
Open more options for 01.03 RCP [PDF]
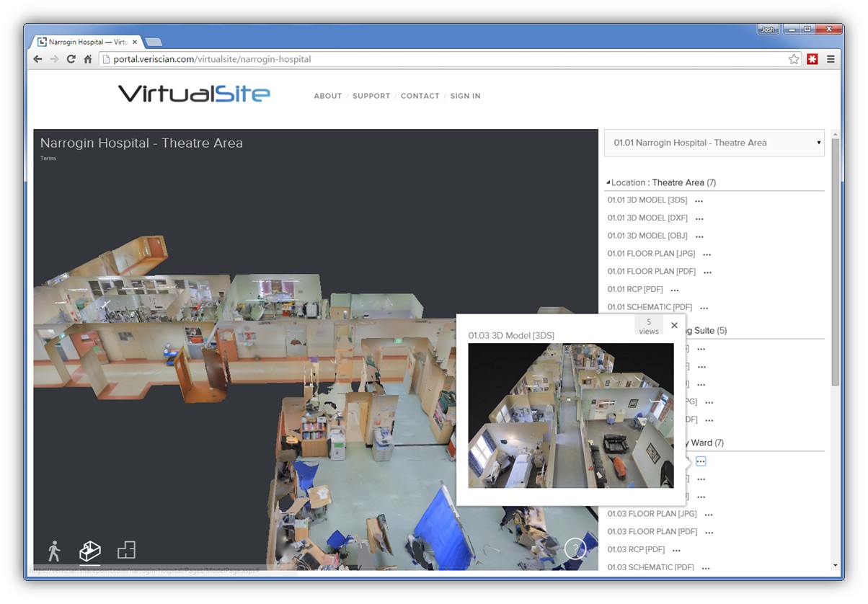point(676,550)
